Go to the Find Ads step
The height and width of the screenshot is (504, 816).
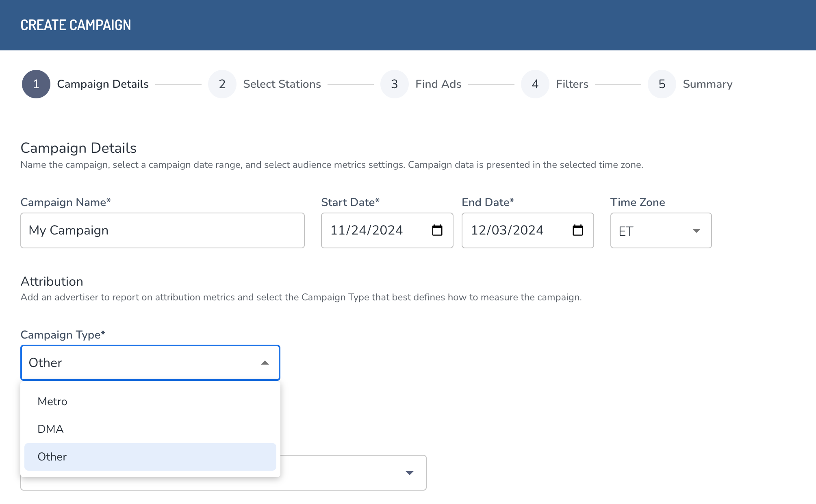(438, 84)
